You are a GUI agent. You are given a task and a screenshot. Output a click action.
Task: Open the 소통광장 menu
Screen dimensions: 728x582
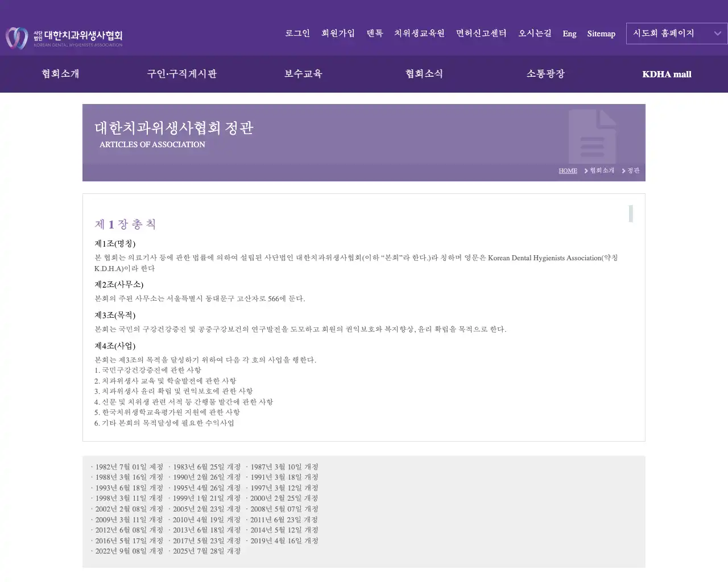[x=545, y=73]
